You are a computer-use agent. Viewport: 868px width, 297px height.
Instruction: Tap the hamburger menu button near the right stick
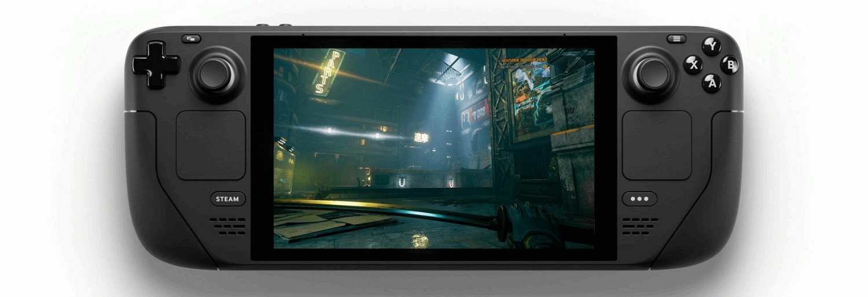(x=676, y=39)
